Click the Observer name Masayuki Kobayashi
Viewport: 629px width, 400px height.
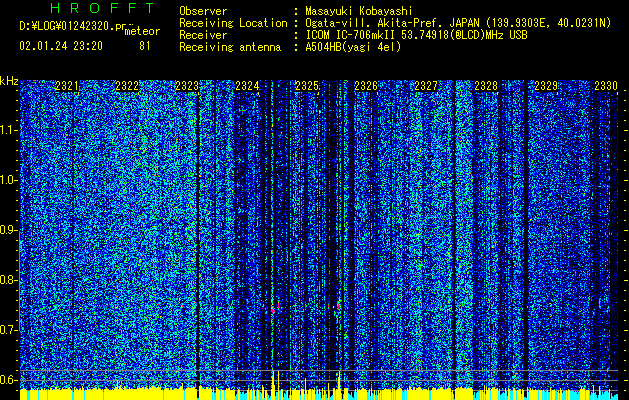358,11
